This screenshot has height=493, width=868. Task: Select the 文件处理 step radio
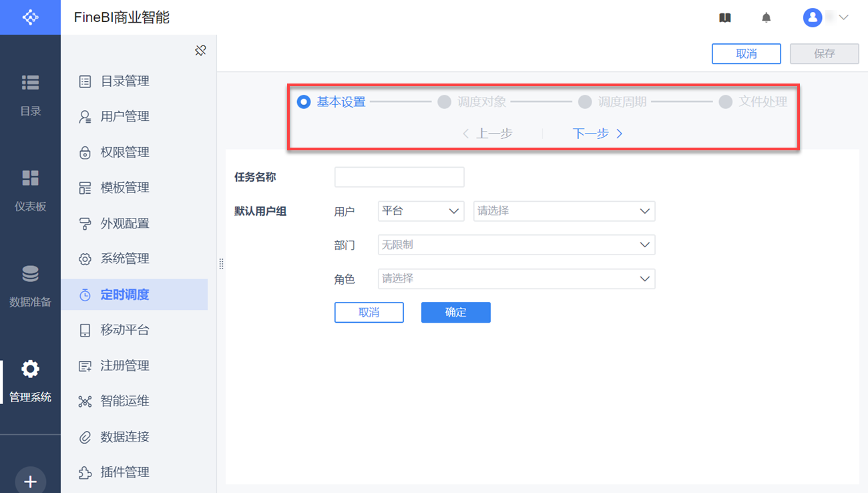pyautogui.click(x=725, y=102)
